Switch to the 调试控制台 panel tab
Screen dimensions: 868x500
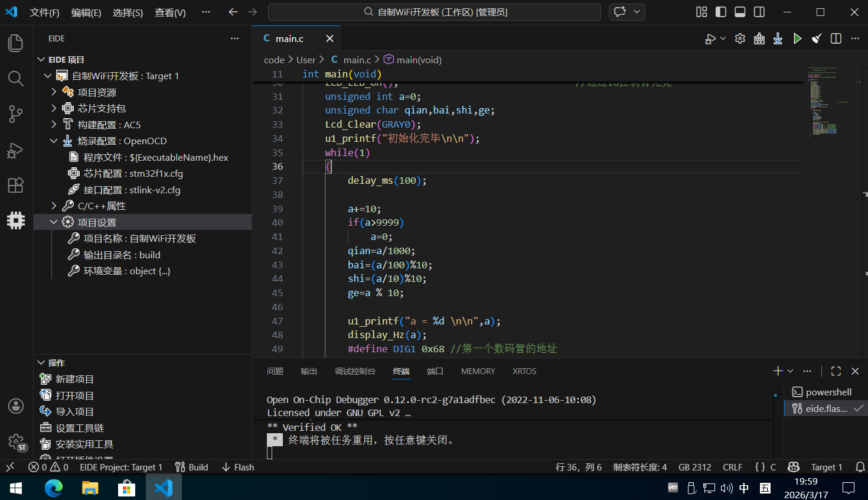[x=355, y=371]
